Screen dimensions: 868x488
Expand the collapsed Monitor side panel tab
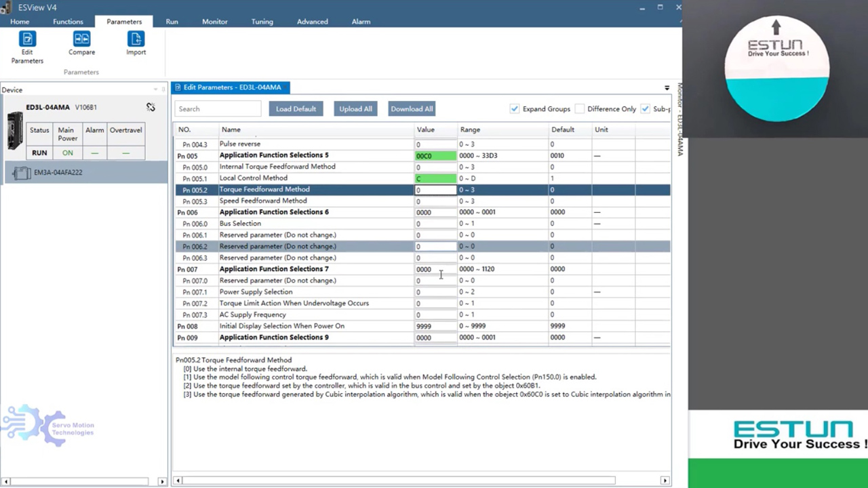tap(679, 119)
